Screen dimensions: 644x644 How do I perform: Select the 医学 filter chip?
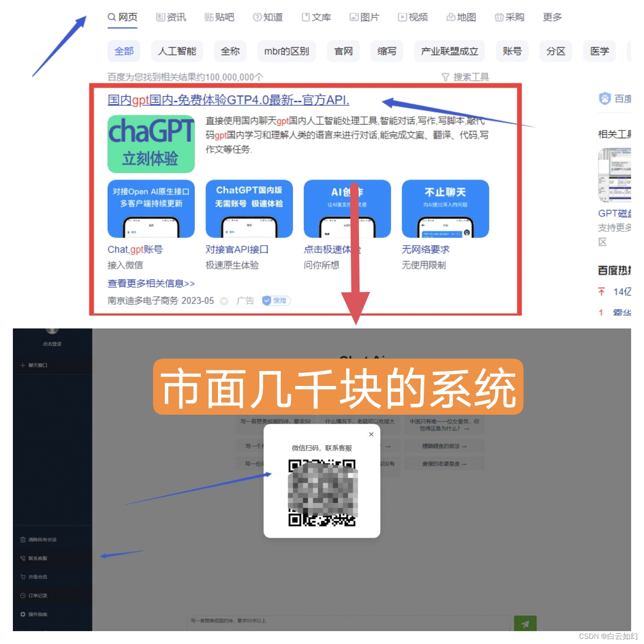599,51
